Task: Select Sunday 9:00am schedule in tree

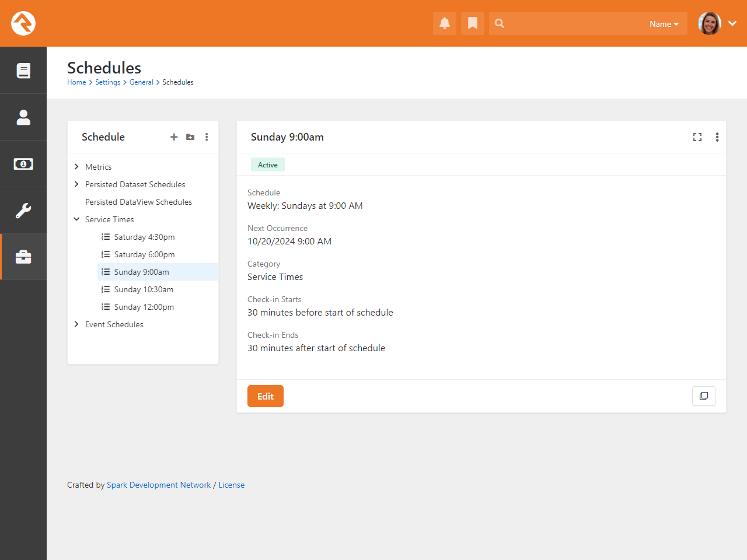Action: 158,272
